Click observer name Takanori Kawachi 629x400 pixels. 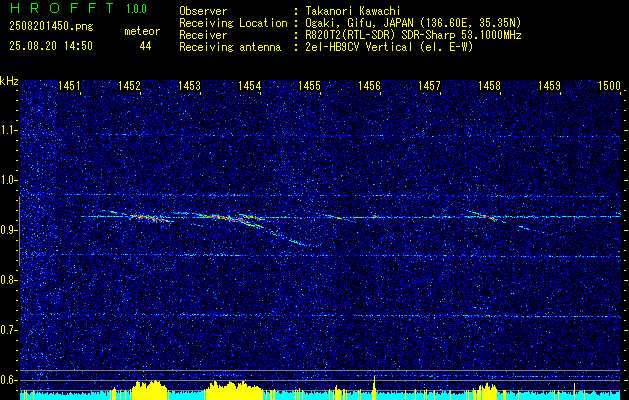353,11
